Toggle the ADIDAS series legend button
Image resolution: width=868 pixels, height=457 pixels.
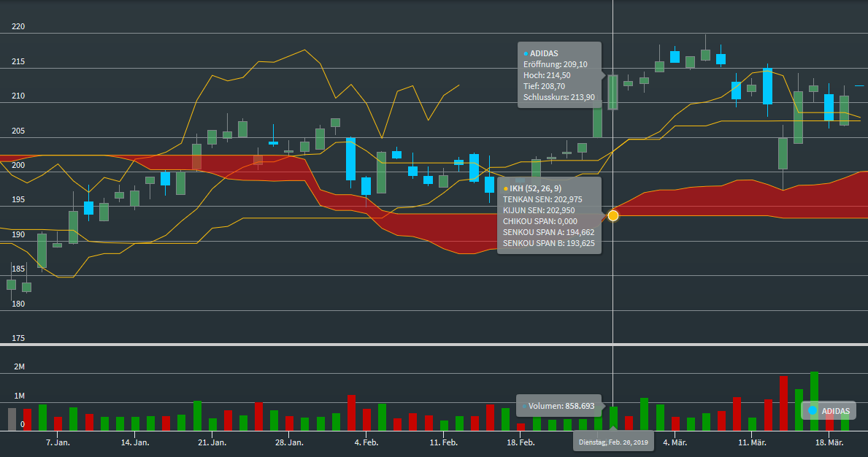828,411
